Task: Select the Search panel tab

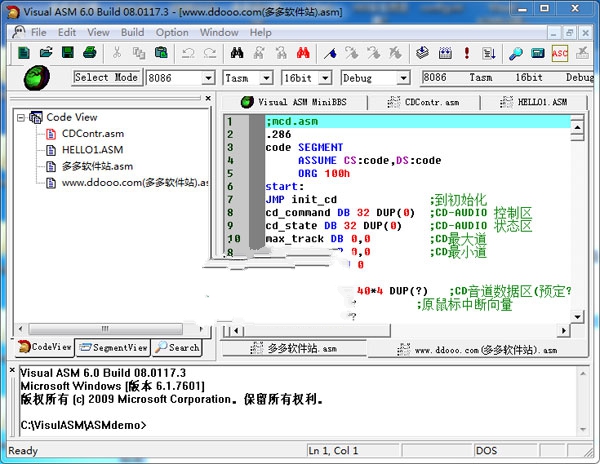Action: [177, 347]
